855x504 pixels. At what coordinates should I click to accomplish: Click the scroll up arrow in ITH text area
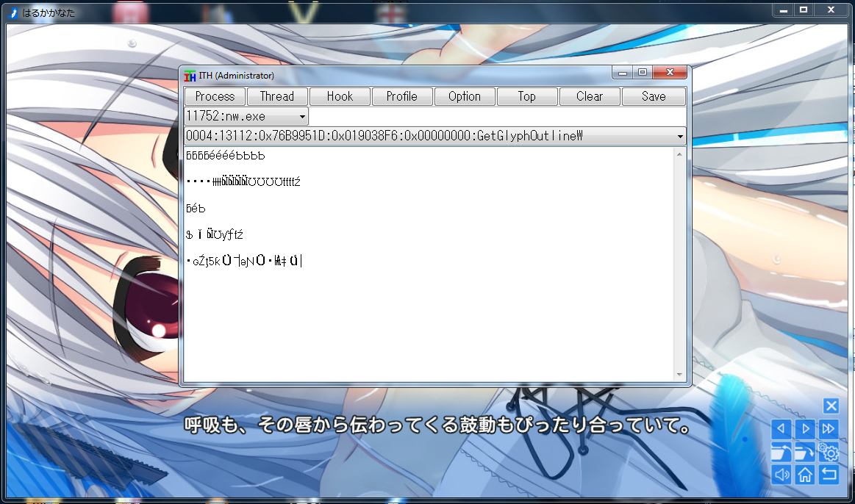click(679, 155)
